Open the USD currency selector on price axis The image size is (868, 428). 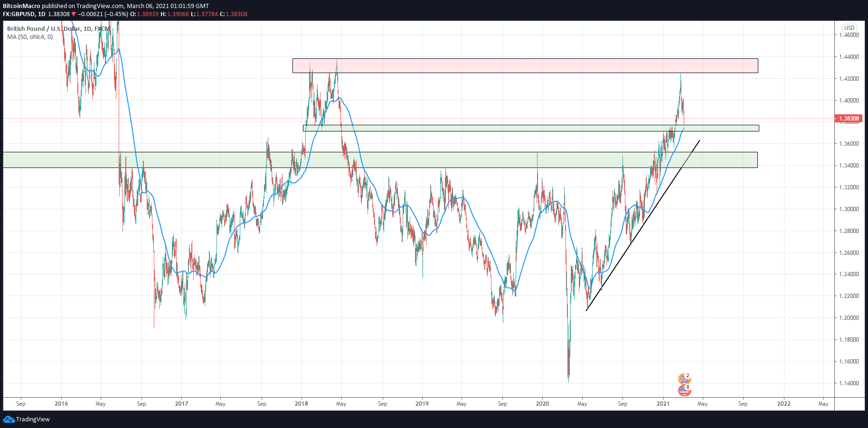click(x=849, y=28)
